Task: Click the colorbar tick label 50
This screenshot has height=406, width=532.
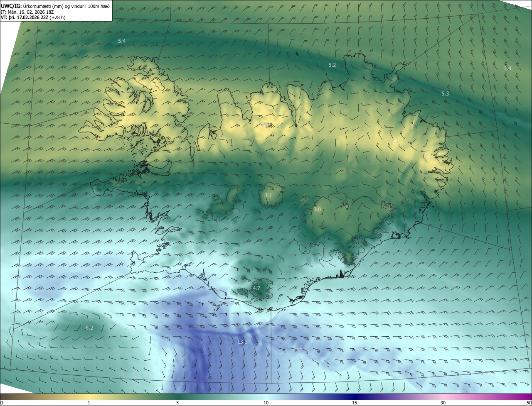Action: pyautogui.click(x=529, y=403)
